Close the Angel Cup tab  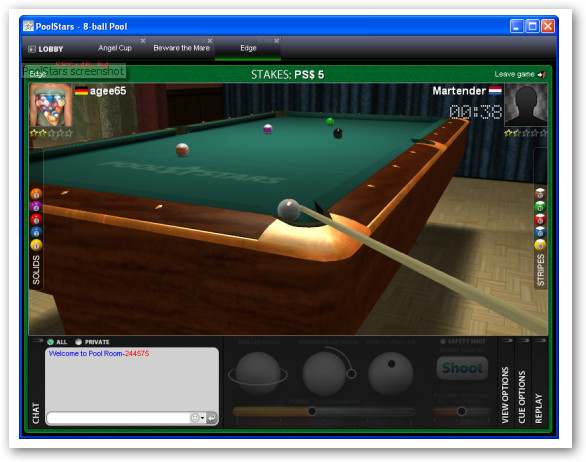143,41
